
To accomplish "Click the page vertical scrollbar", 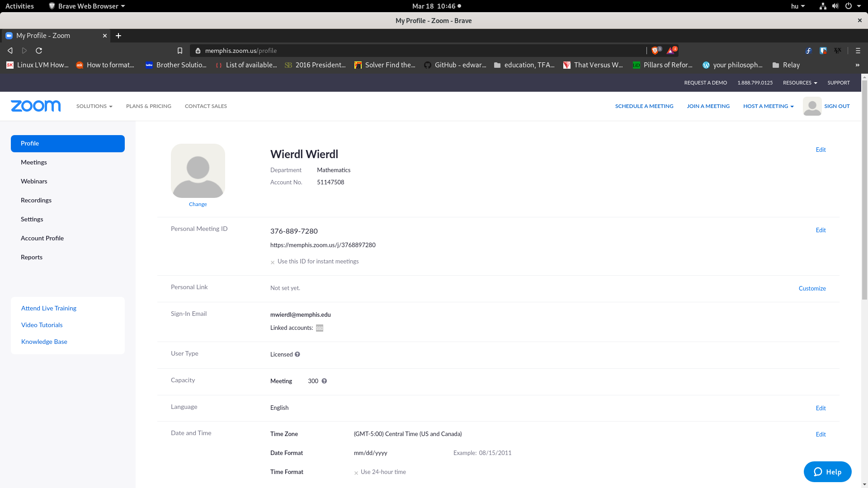I will tap(864, 190).
